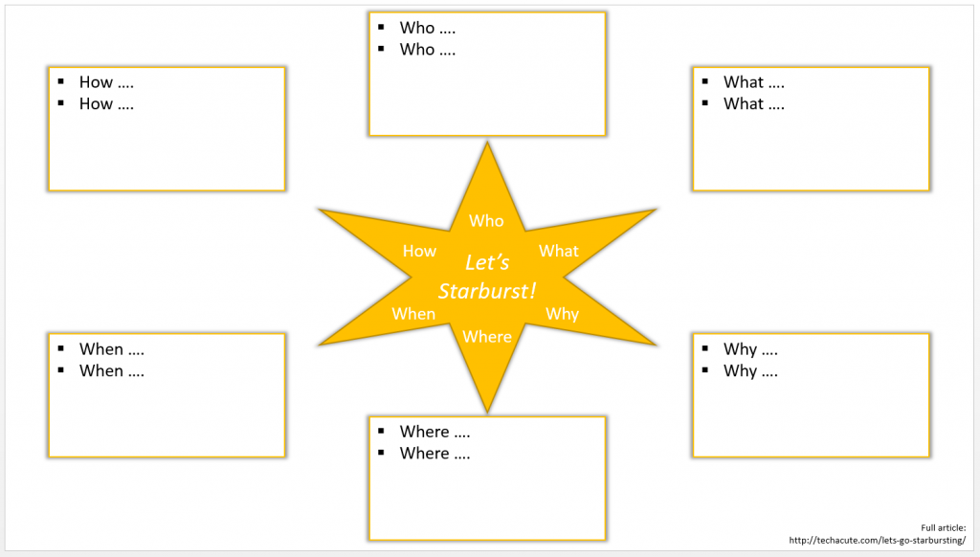Click the Who text box at top
Image resolution: width=980 pixels, height=557 pixels.
(x=487, y=91)
